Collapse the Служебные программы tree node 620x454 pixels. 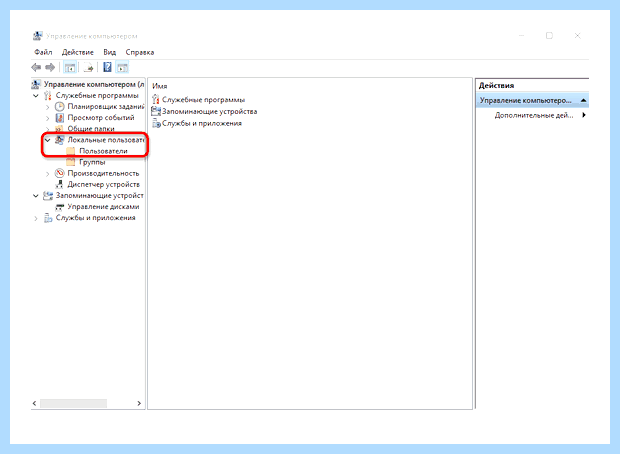(36, 96)
